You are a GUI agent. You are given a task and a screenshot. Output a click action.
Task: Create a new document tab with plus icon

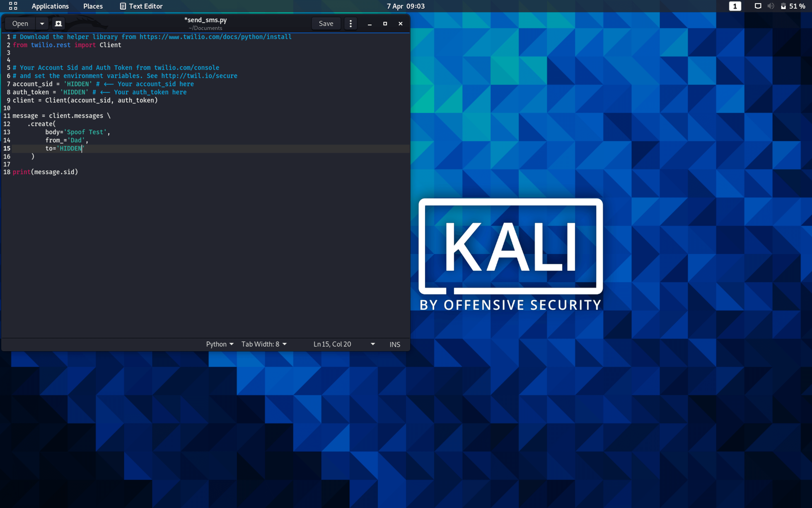(x=58, y=24)
